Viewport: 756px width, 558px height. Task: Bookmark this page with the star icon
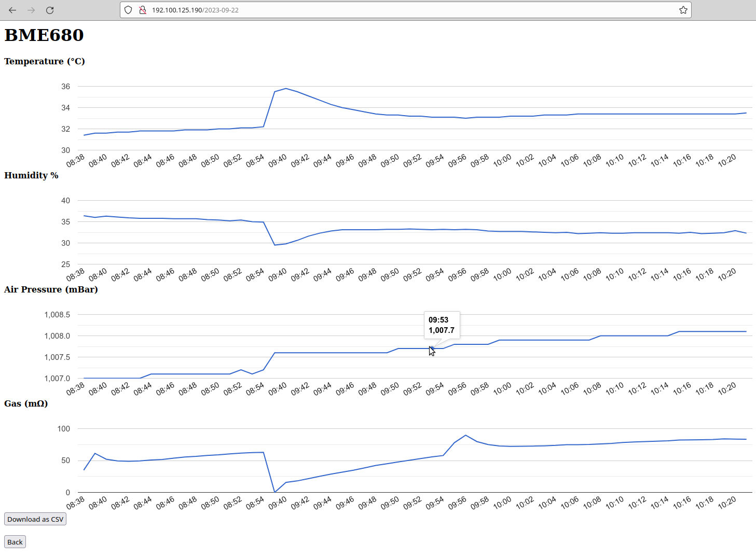click(x=683, y=10)
